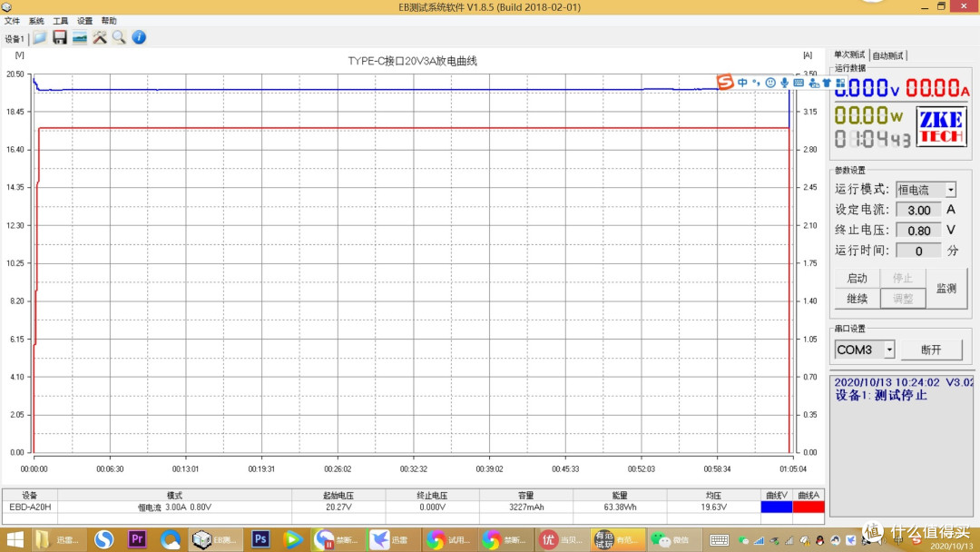The width and height of the screenshot is (980, 552).
Task: Switch to the 自动测试 tab
Action: click(888, 55)
